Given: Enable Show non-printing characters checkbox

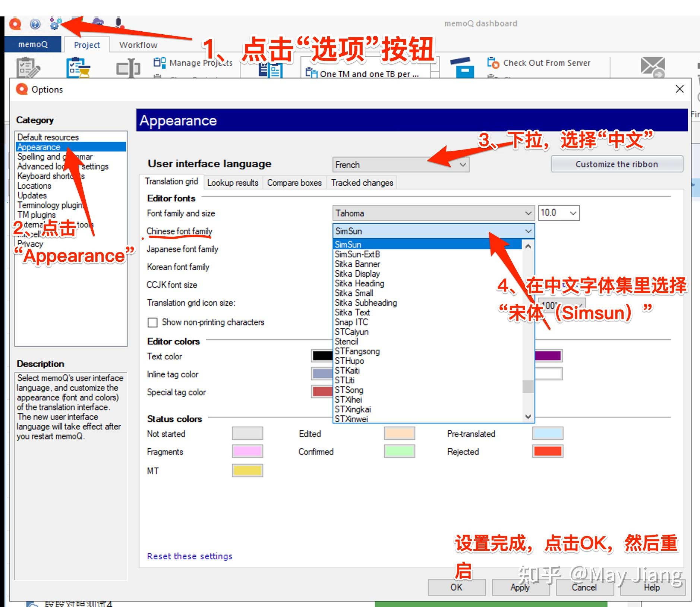Looking at the screenshot, I should [152, 322].
